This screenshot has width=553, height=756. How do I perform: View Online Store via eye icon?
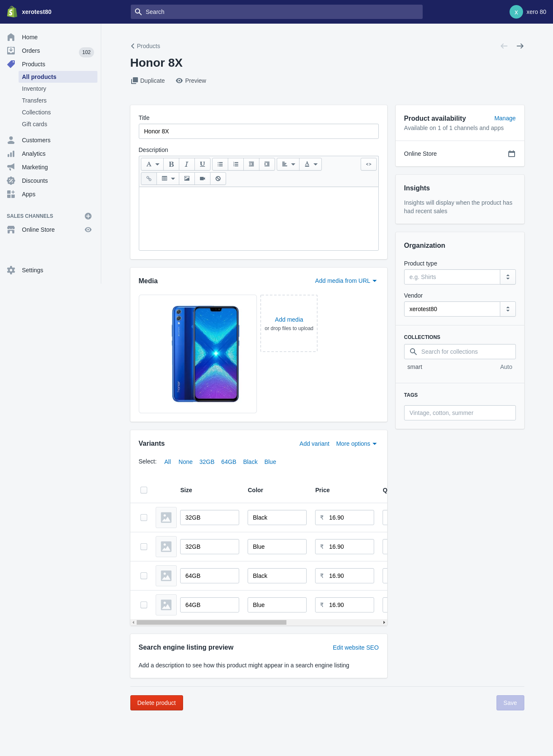tap(88, 230)
